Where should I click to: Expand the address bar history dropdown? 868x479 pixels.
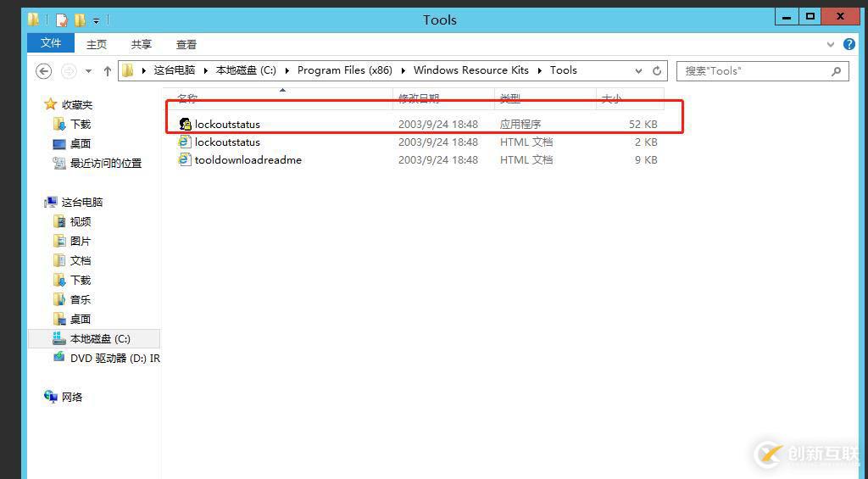pyautogui.click(x=638, y=71)
